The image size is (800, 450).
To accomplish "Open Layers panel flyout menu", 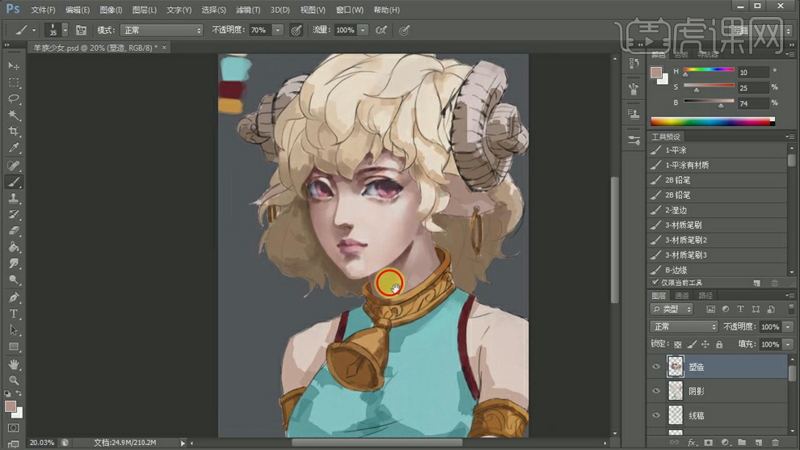I will click(790, 295).
